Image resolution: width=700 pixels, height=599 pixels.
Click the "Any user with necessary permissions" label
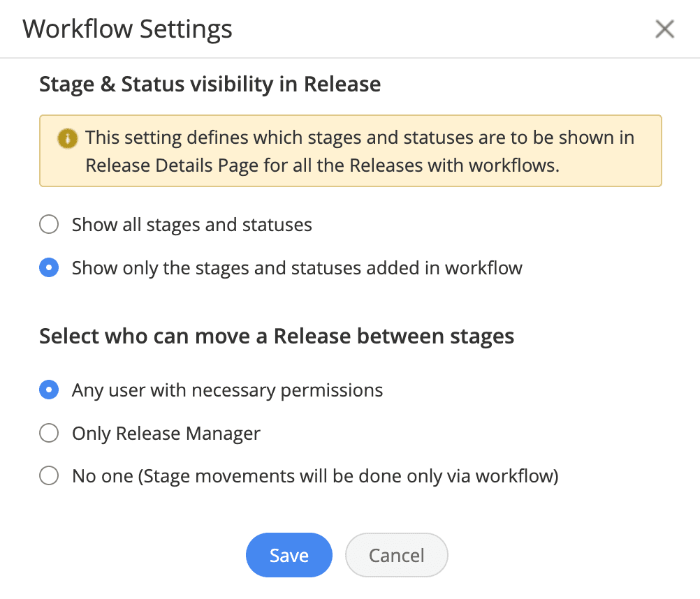(227, 390)
